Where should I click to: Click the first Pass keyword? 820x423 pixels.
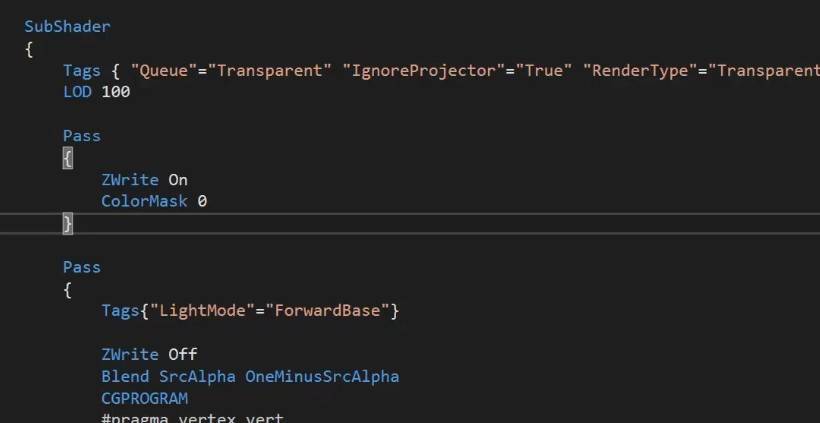82,136
